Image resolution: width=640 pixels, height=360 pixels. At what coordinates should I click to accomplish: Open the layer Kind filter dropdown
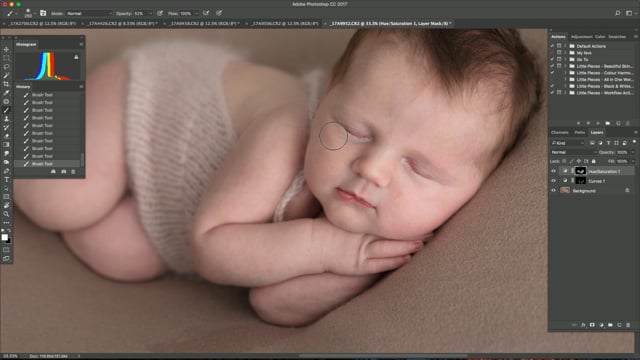point(568,143)
